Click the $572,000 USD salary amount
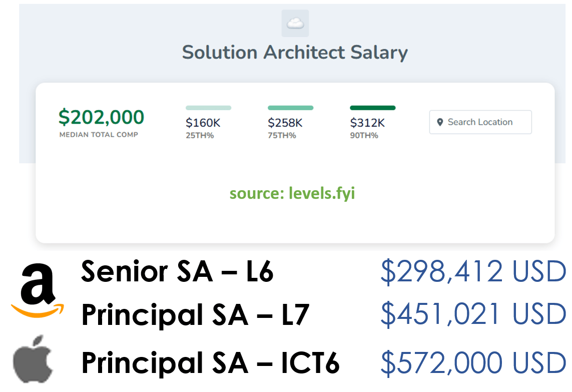This screenshot has height=392, width=572. [x=473, y=363]
